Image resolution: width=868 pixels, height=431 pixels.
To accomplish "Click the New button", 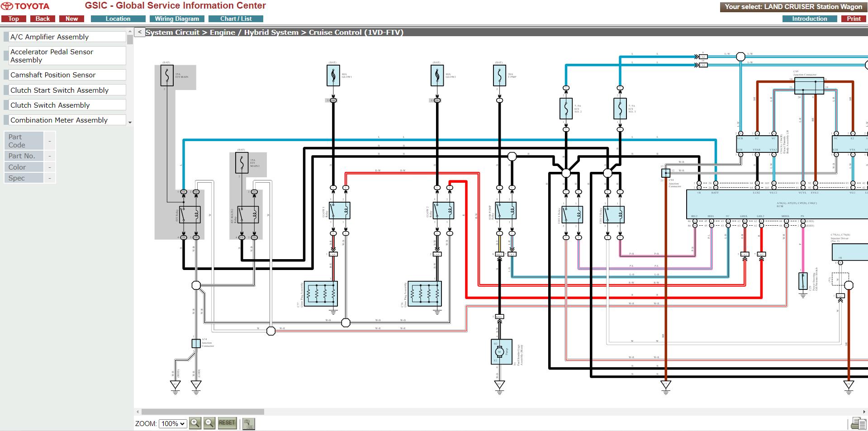I will tap(71, 19).
